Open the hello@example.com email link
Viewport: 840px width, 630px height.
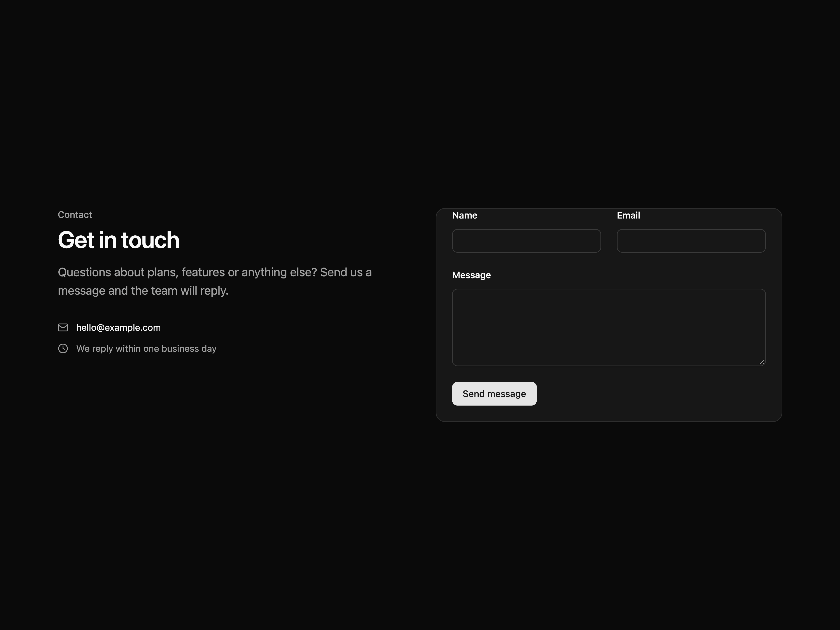click(119, 327)
